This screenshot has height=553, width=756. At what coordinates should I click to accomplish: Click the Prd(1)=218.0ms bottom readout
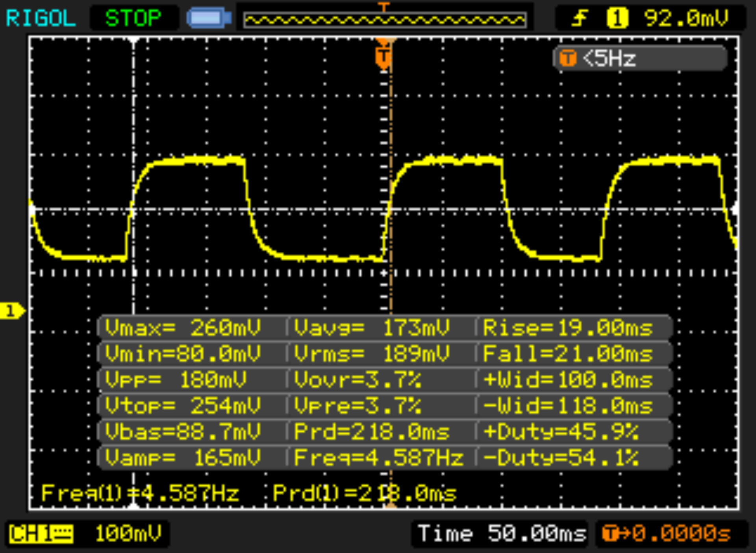click(x=364, y=493)
